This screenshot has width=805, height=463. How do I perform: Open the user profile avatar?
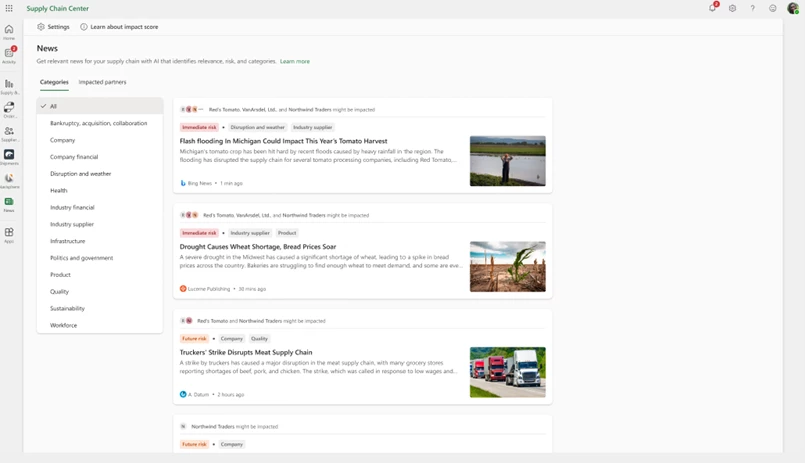(793, 8)
